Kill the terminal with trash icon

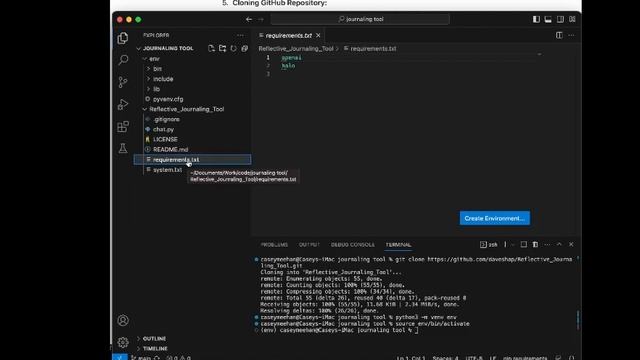click(x=535, y=244)
